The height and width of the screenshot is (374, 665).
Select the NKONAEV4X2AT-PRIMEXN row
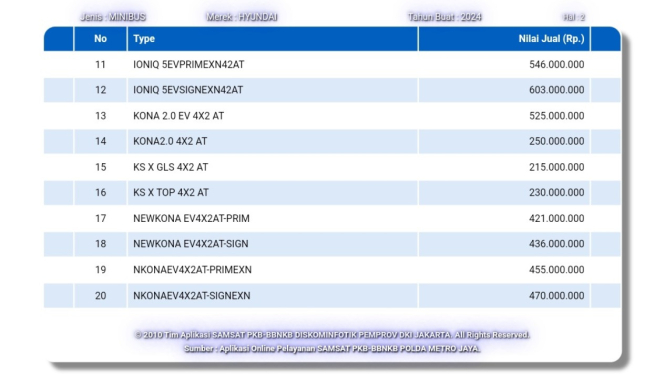[332, 270]
